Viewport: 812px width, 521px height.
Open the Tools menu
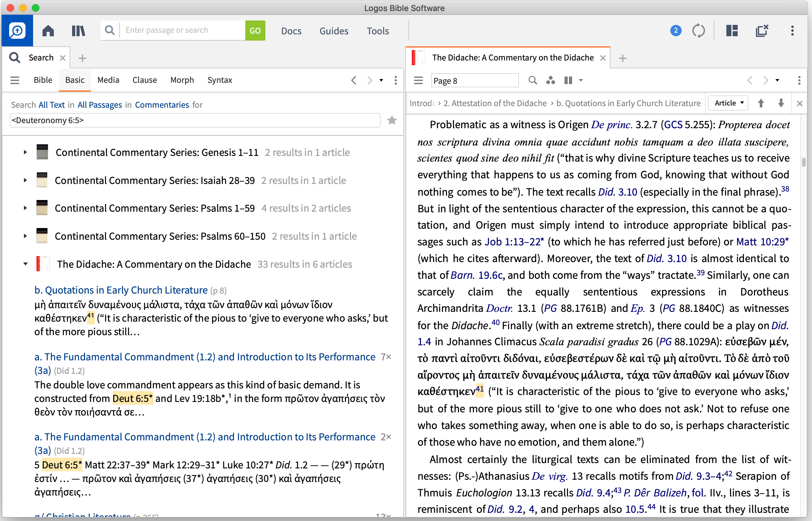tap(378, 31)
